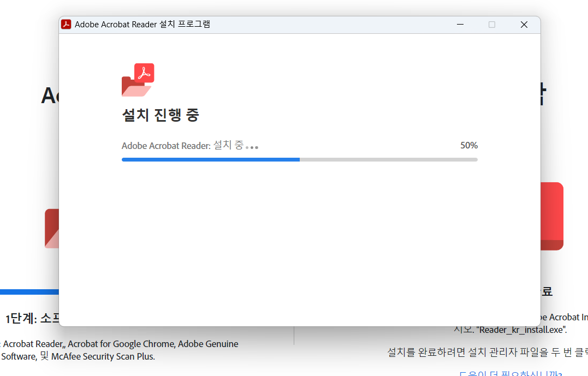The image size is (588, 376).
Task: Click the blue step progress bar on webpage
Action: click(29, 292)
